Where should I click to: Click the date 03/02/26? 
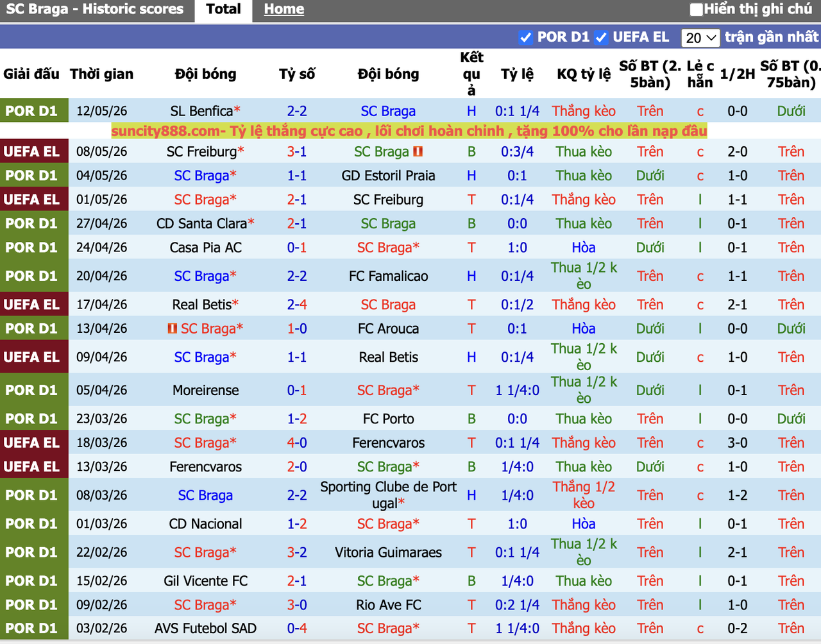click(x=101, y=629)
